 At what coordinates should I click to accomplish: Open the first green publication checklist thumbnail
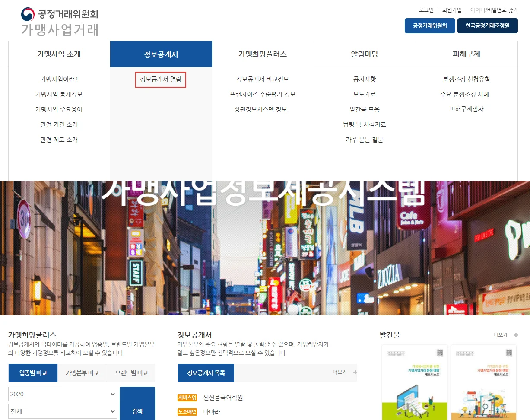pyautogui.click(x=414, y=382)
